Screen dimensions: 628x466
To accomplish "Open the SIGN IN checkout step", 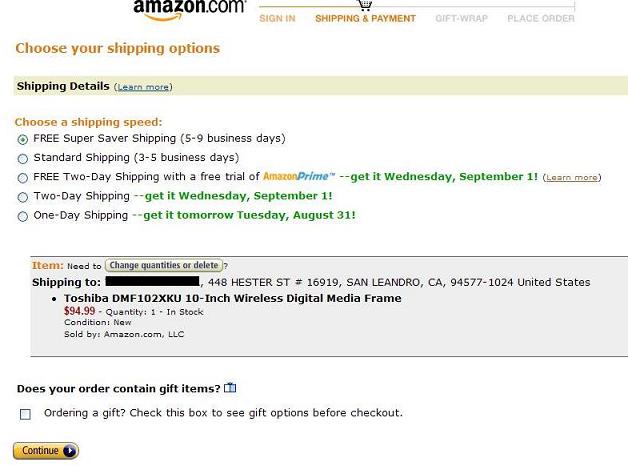I will point(277,18).
